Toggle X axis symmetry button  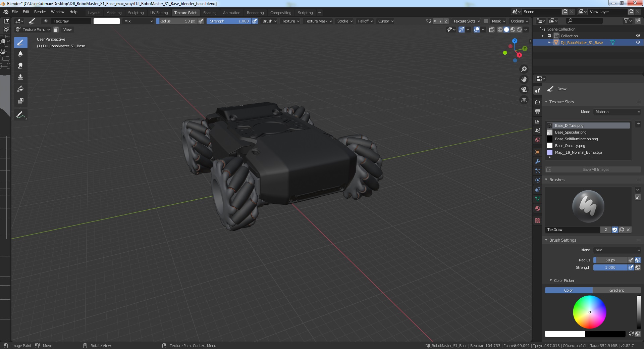[x=435, y=21]
